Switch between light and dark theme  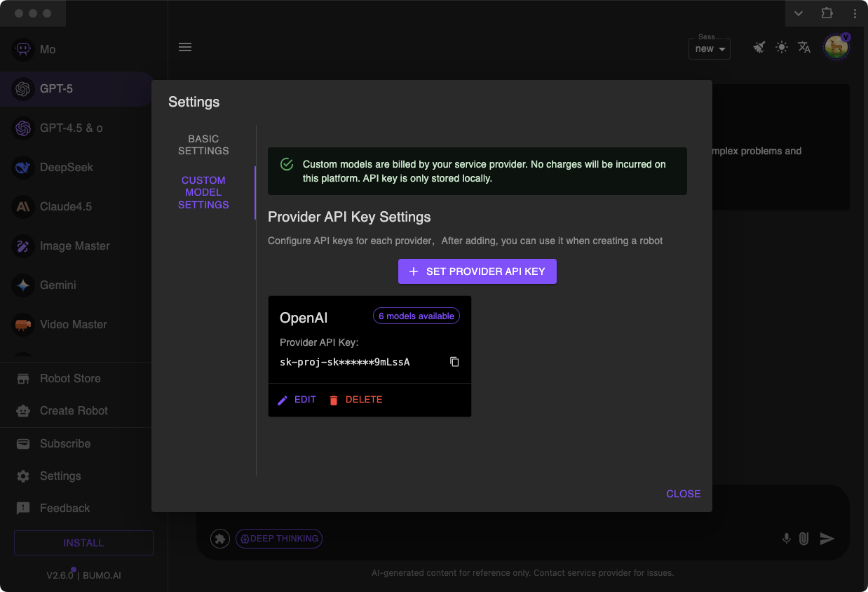click(781, 48)
